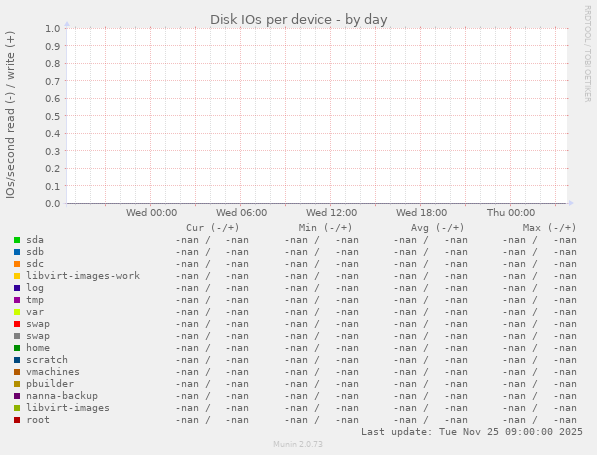Image resolution: width=597 pixels, height=455 pixels.
Task: Click the brown vmachines legend swatch
Action: click(17, 372)
